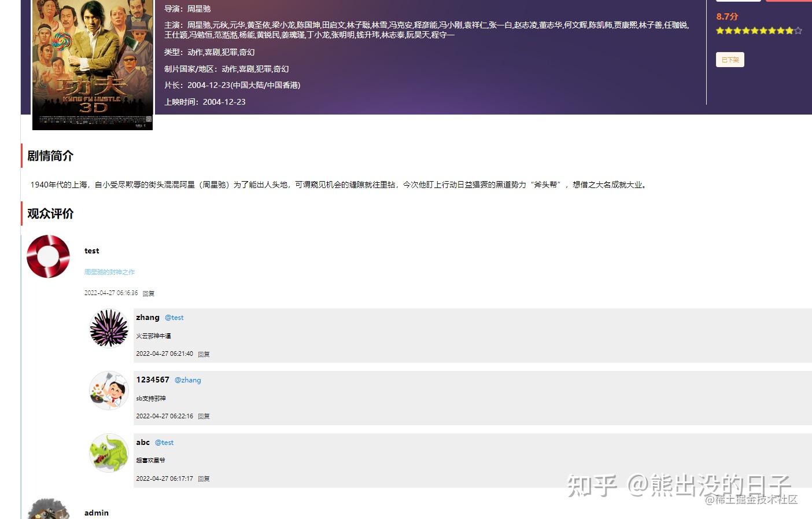Viewport: 812px width, 519px height.
Task: Toggle the empty tenth star to full rating
Action: [798, 31]
